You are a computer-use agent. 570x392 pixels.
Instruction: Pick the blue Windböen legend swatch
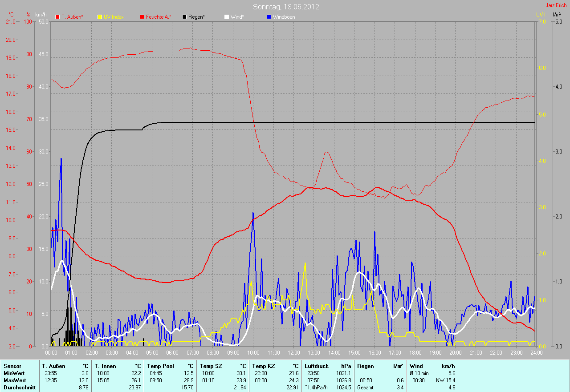click(269, 17)
